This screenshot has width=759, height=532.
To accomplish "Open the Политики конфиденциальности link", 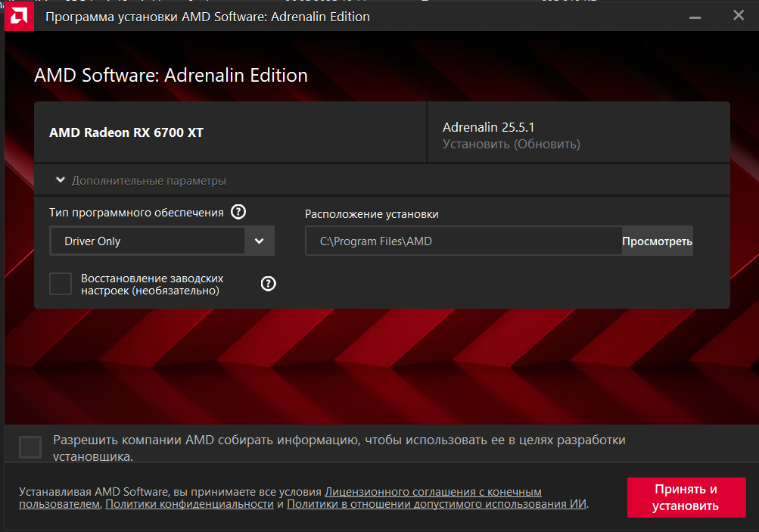I will [190, 504].
